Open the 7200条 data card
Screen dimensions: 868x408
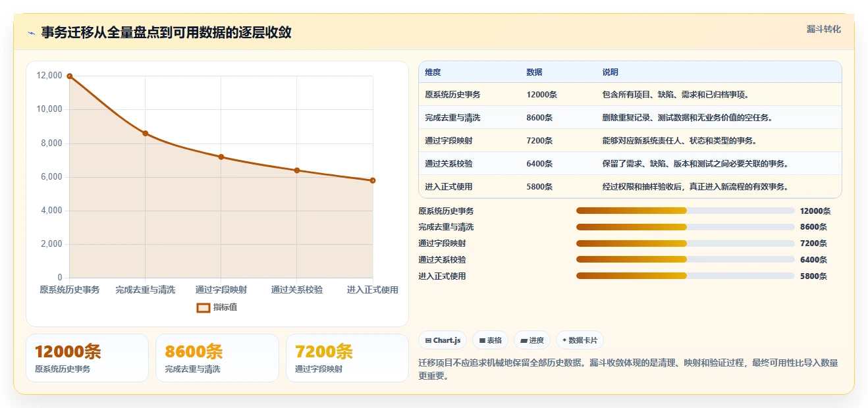tap(347, 358)
